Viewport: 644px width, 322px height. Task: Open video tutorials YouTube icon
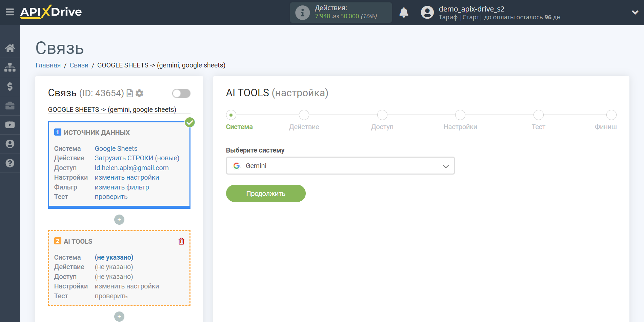pos(10,125)
